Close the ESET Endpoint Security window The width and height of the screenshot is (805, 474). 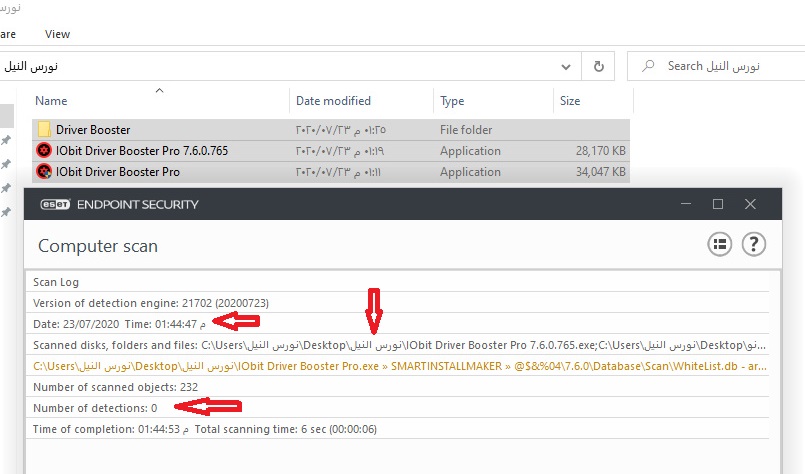point(750,204)
